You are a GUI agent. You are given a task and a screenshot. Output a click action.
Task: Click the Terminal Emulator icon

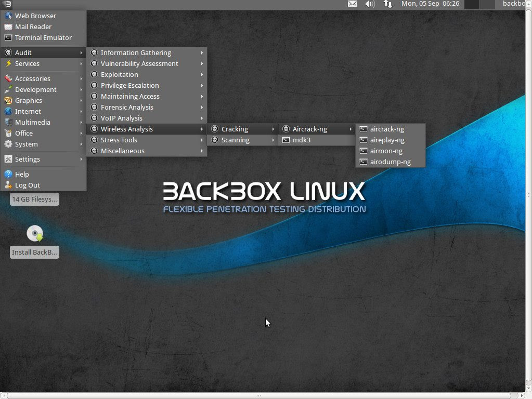coord(8,37)
